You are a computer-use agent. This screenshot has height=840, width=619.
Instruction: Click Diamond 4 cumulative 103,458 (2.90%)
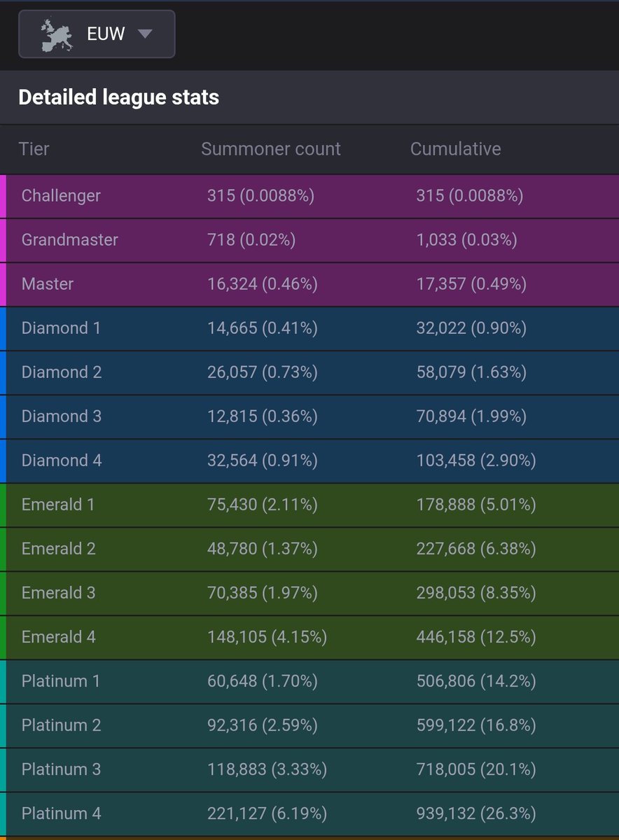click(x=476, y=461)
